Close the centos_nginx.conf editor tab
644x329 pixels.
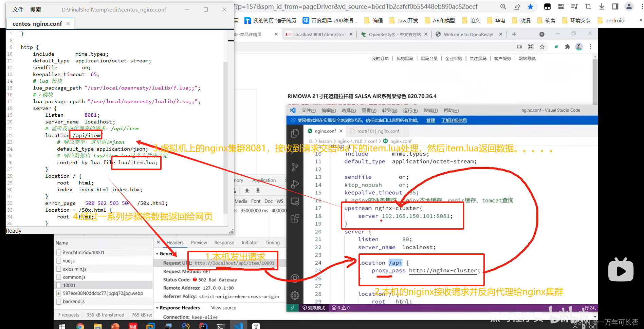tap(68, 23)
